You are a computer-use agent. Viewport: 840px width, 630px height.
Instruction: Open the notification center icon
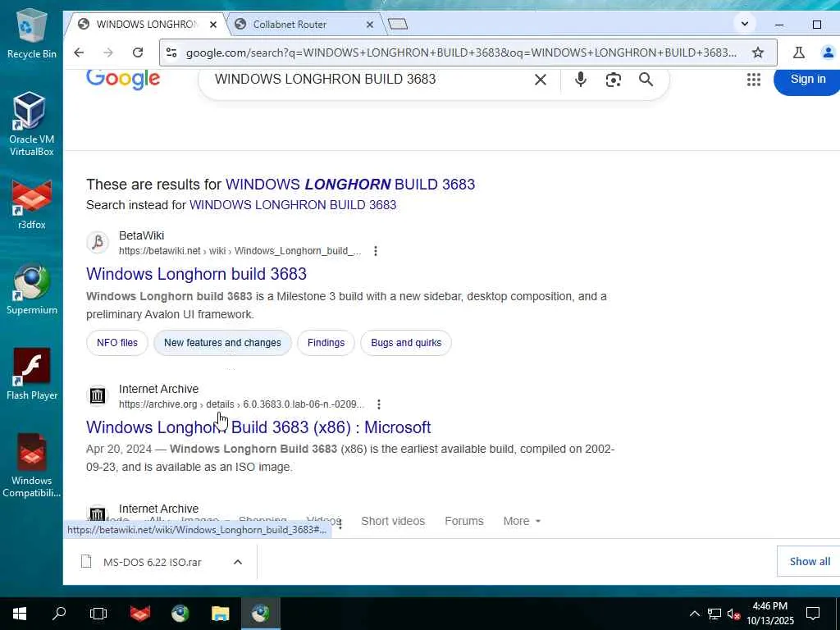(x=813, y=614)
